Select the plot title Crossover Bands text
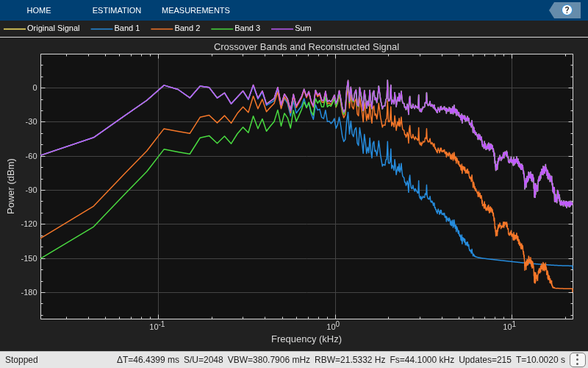Image resolution: width=588 pixels, height=368 pixels. (306, 47)
